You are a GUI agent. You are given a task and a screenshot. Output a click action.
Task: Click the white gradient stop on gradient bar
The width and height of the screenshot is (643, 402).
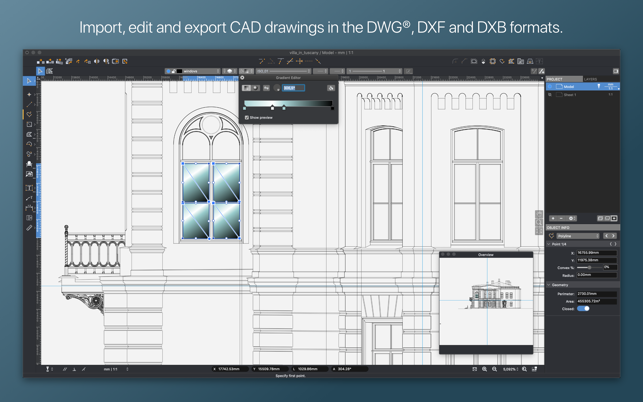[x=272, y=108]
